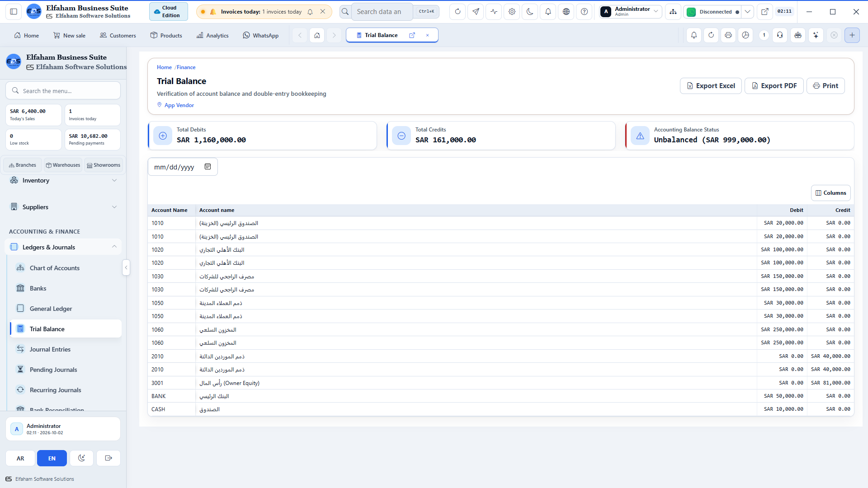868x488 pixels.
Task: Collapse Ledgers & Journals section
Action: click(x=63, y=247)
